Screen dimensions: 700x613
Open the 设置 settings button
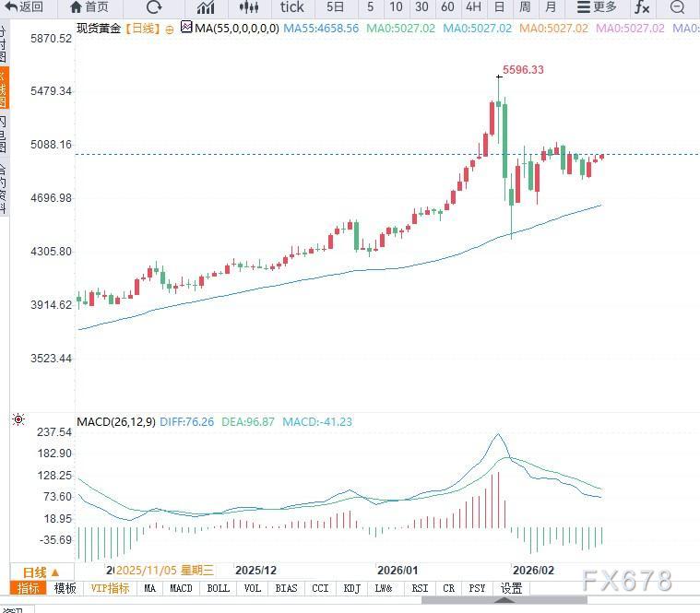coord(511,588)
